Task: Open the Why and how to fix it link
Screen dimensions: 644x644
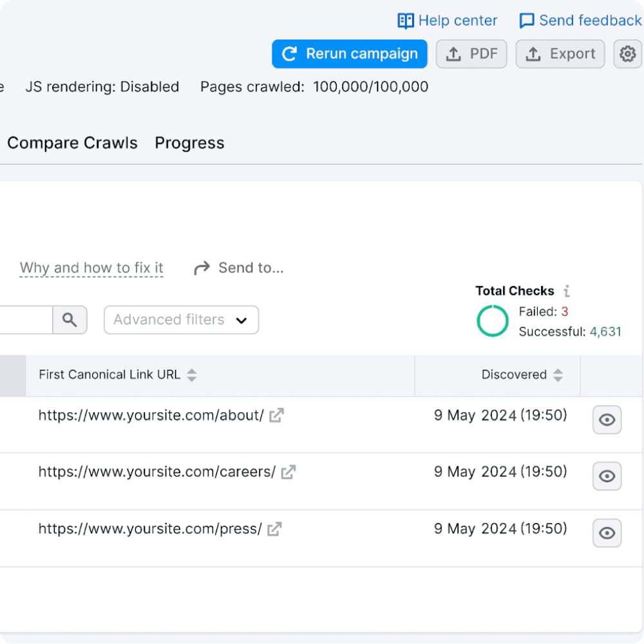Action: [x=91, y=268]
